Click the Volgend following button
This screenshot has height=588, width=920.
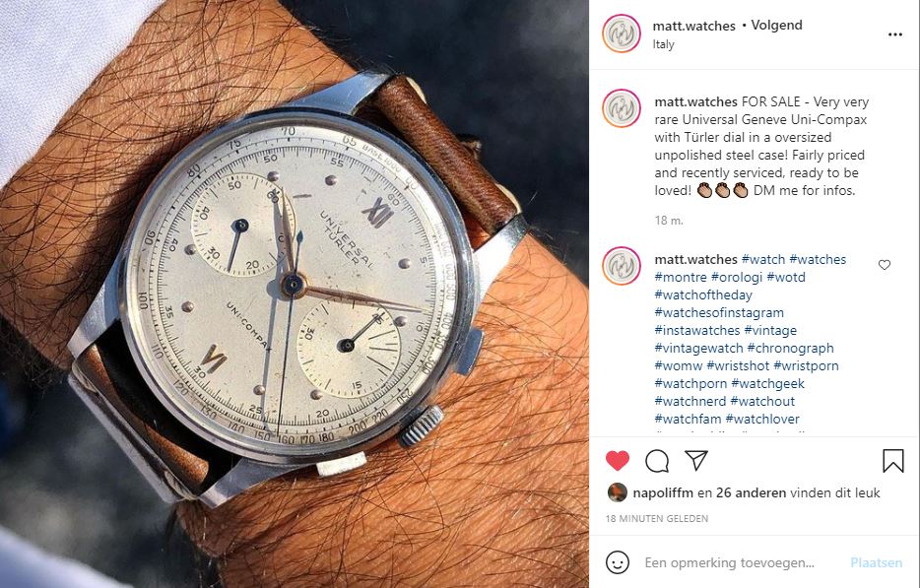pos(776,26)
